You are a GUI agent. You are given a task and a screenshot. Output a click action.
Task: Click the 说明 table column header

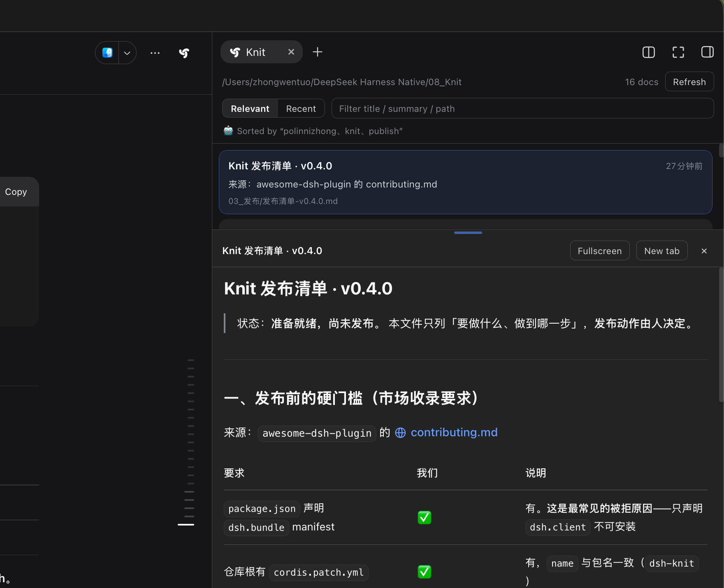coord(536,473)
